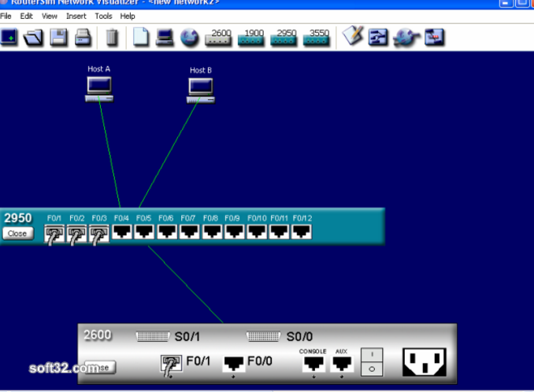Click connected F0/1 port on 2600 router
This screenshot has height=392, width=534.
[171, 365]
